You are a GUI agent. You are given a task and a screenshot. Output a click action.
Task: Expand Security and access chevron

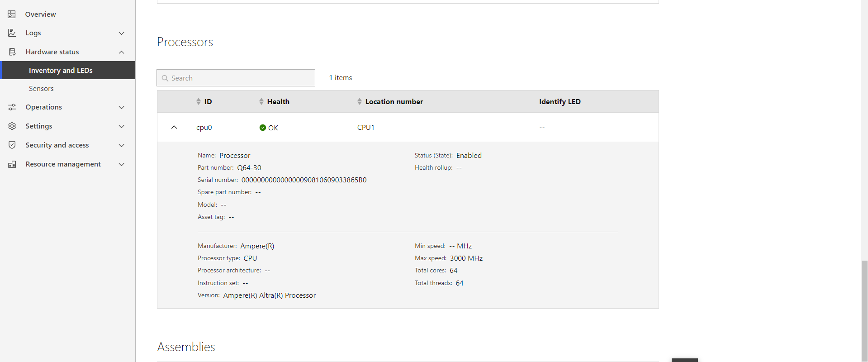[x=121, y=145]
